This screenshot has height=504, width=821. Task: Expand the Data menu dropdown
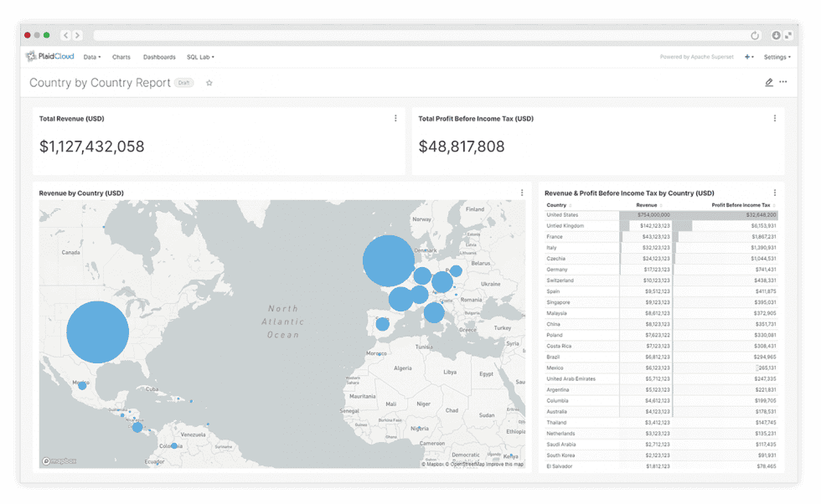click(x=92, y=57)
